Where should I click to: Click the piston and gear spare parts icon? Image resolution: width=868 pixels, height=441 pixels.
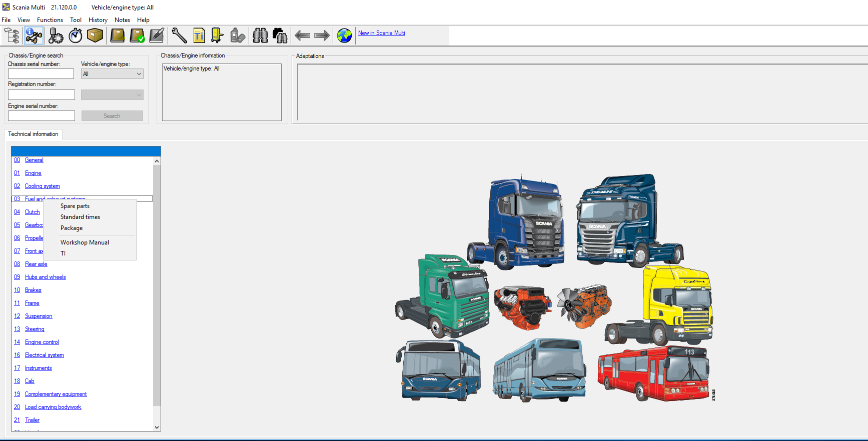pos(55,35)
